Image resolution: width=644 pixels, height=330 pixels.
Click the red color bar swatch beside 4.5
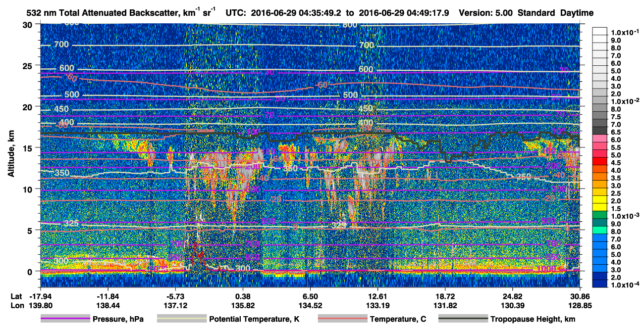click(x=600, y=162)
